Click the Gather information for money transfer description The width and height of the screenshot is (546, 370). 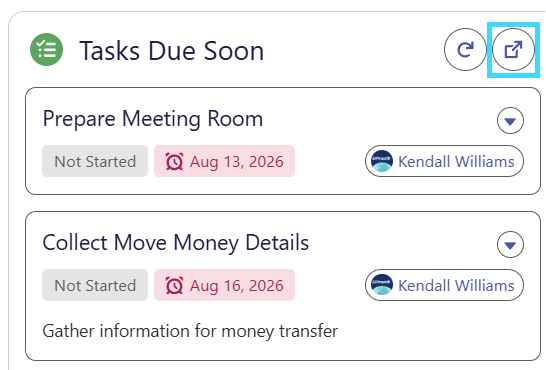point(190,331)
